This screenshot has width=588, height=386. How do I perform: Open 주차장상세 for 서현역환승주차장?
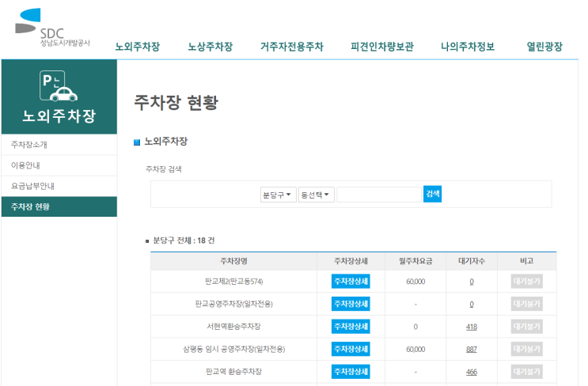(351, 327)
